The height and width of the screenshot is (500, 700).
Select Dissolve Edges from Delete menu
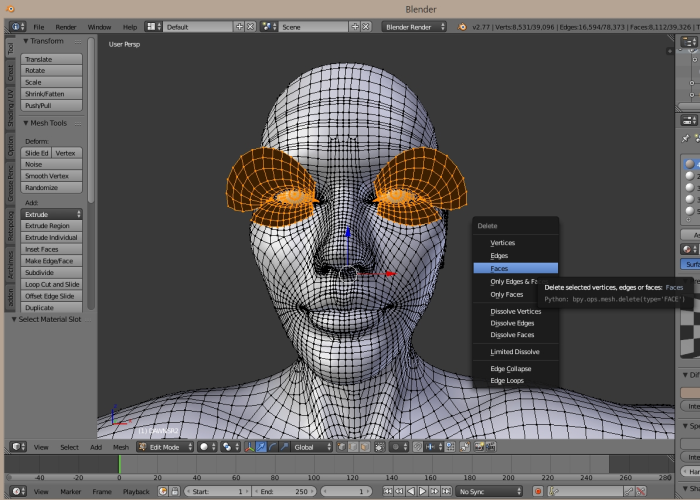(x=512, y=323)
